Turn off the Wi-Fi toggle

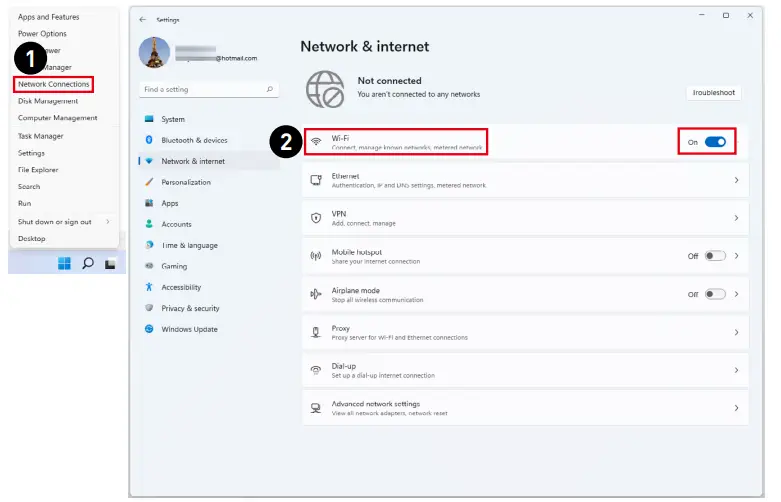[715, 142]
